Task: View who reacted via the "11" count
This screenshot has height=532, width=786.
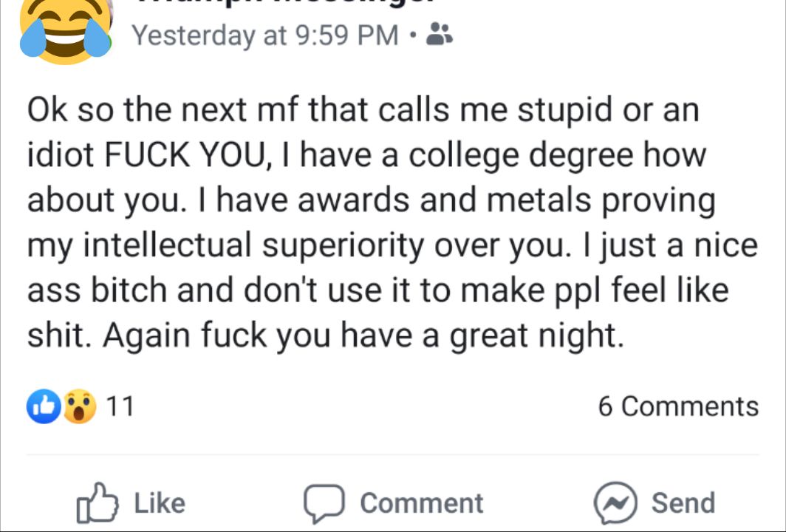Action: 120,406
